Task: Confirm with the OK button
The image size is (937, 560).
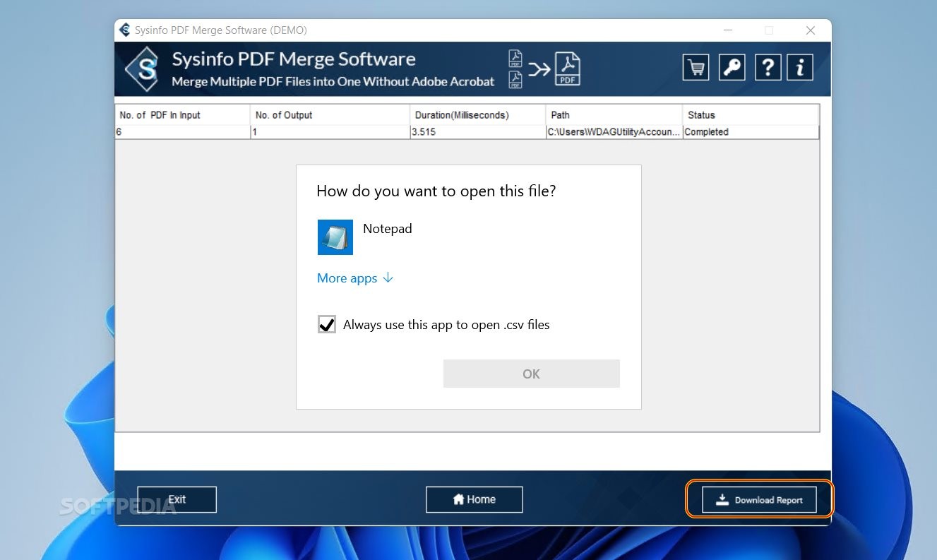Action: [x=531, y=374]
